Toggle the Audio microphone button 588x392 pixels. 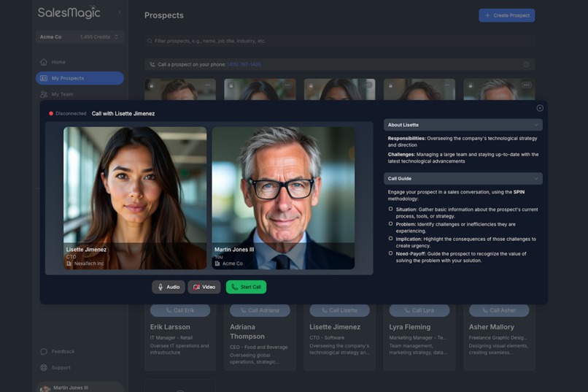(169, 287)
